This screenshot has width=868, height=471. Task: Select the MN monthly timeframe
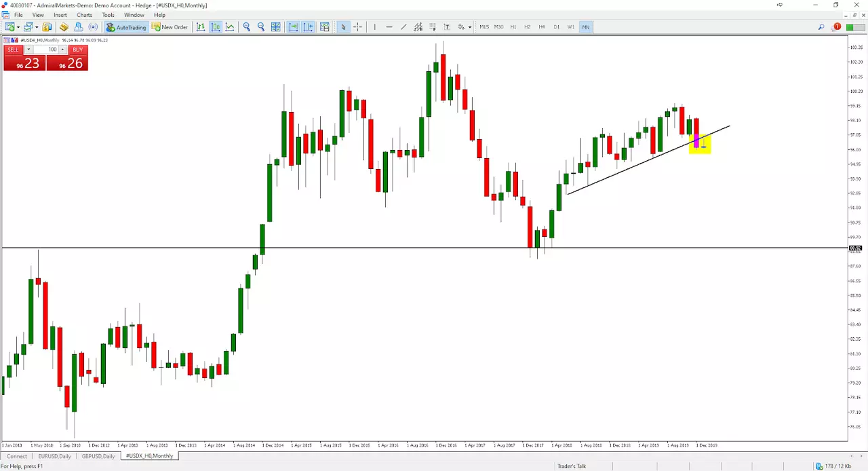[x=585, y=27]
